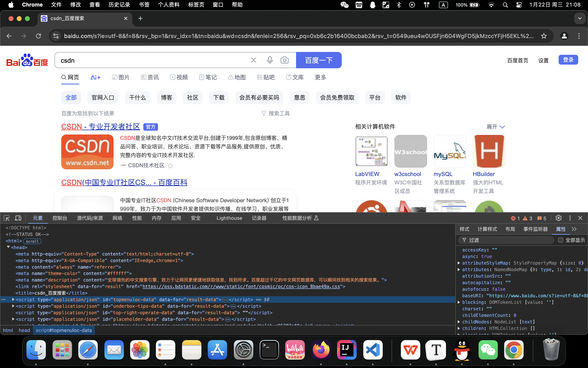Image resolution: width=588 pixels, height=368 pixels.
Task: Open Terminal from the Dock
Action: (x=269, y=350)
